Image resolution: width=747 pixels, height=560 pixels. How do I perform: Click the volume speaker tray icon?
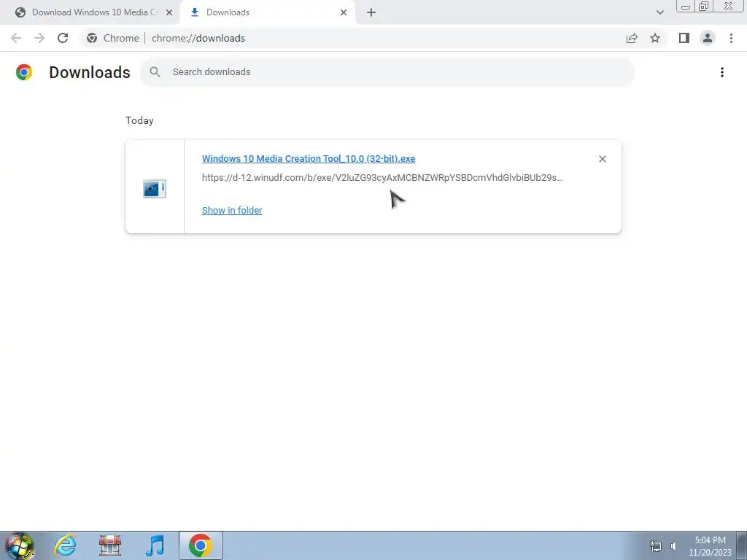point(673,545)
